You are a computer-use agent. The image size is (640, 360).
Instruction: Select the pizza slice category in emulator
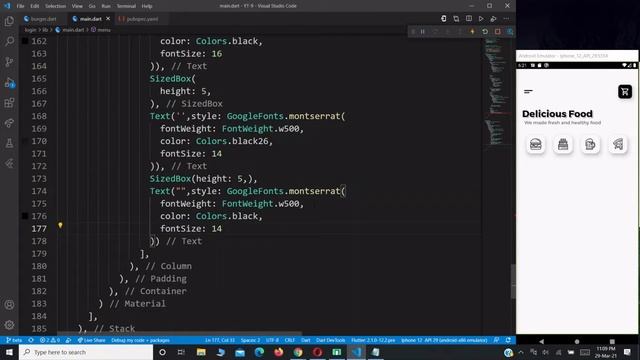[x=618, y=144]
